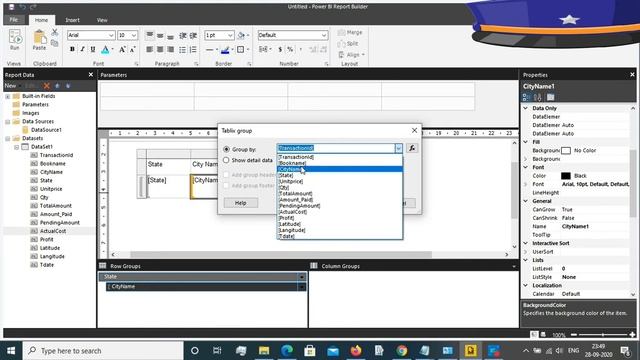Select DataSource1 in tree
This screenshot has height=360, width=640.
pyautogui.click(x=47, y=130)
